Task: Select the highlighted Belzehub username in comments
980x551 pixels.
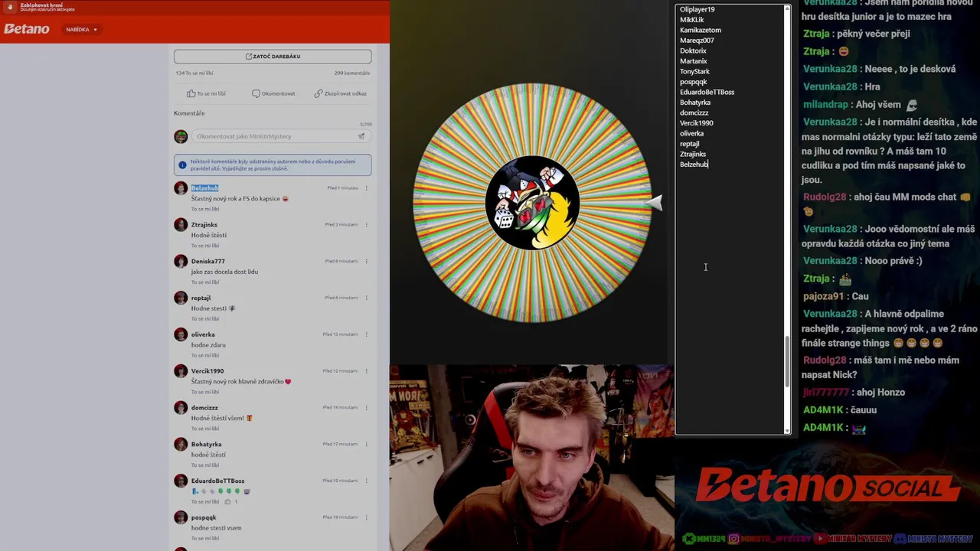Action: (205, 188)
